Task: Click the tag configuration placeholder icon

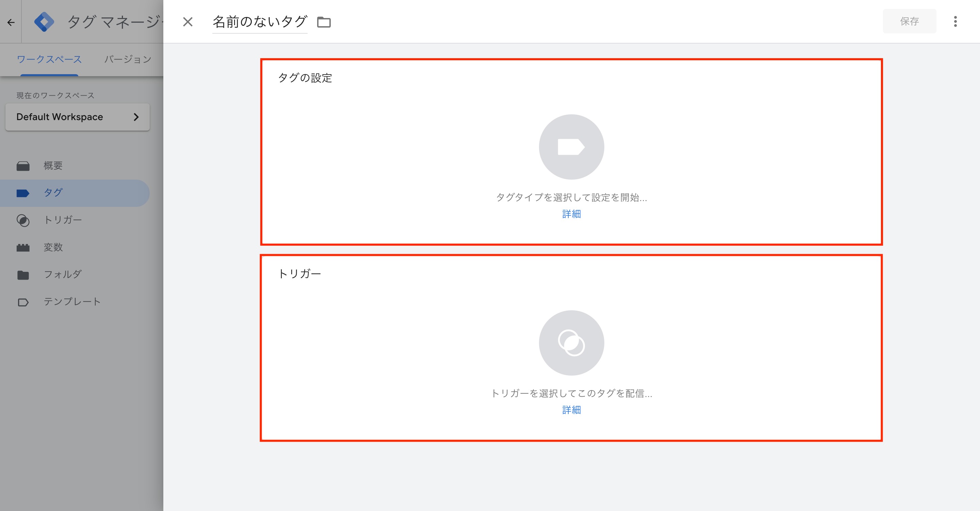Action: pos(571,147)
